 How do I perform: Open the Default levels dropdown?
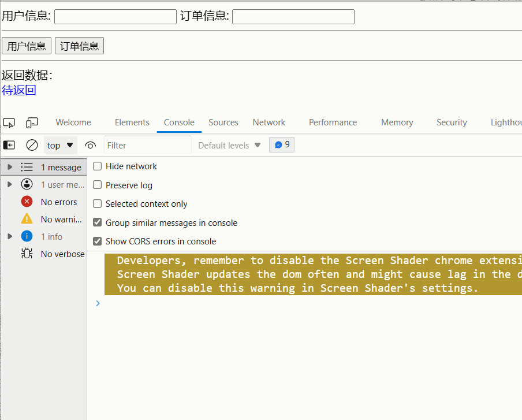click(x=229, y=145)
